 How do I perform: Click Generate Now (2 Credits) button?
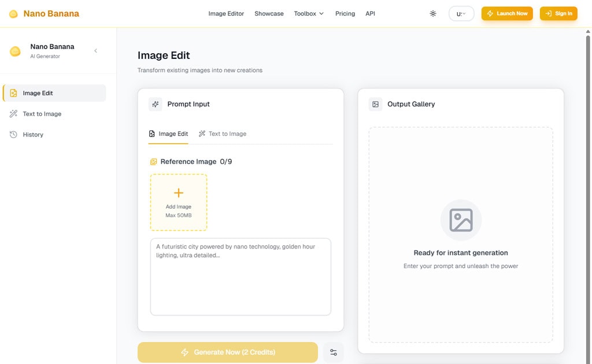[x=228, y=352]
